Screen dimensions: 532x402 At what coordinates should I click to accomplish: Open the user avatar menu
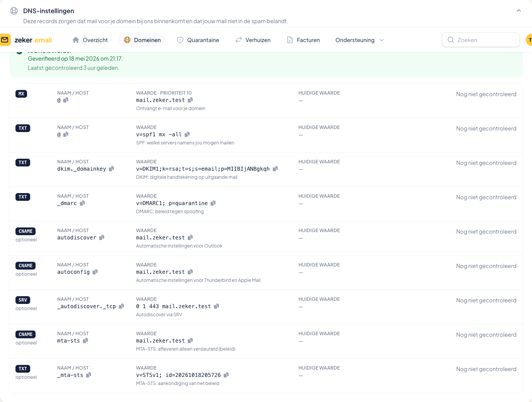(529, 40)
